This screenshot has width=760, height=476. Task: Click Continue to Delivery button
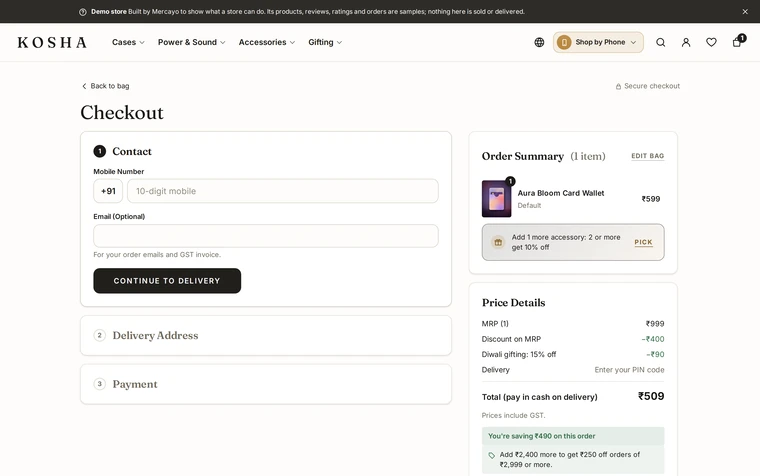(x=167, y=281)
